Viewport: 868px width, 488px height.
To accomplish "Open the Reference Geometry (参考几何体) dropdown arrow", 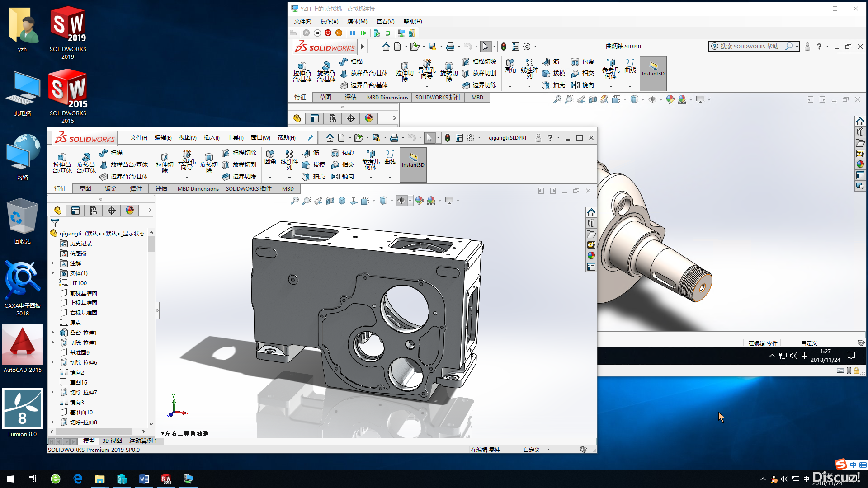I will pos(371,178).
